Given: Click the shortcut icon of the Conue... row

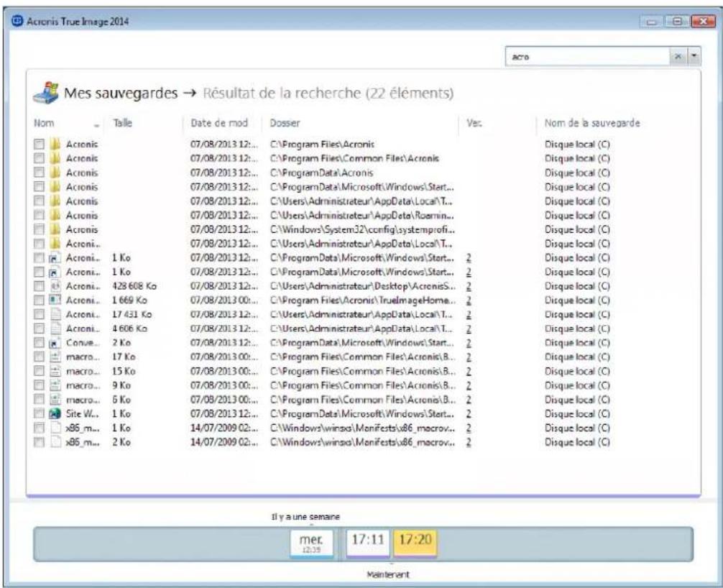Looking at the screenshot, I should (55, 343).
